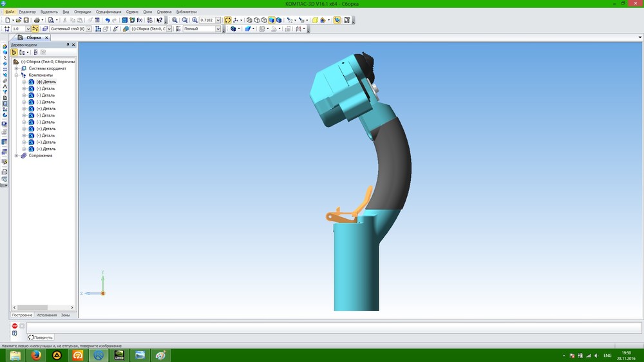This screenshot has height=362, width=644.
Task: Create a new document with the New icon
Action: click(x=7, y=20)
